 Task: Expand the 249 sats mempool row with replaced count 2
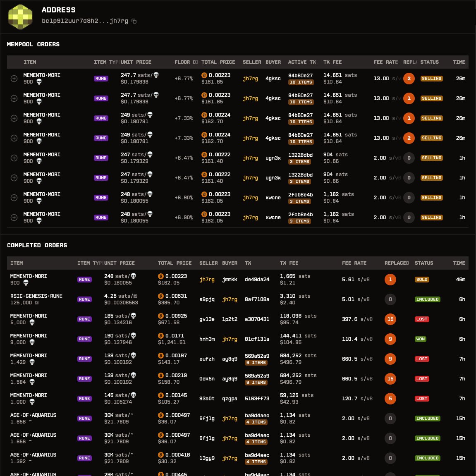14,138
